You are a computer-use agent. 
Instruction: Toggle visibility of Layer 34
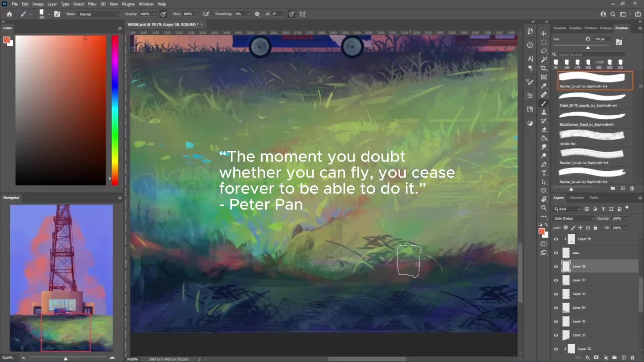pyautogui.click(x=556, y=308)
